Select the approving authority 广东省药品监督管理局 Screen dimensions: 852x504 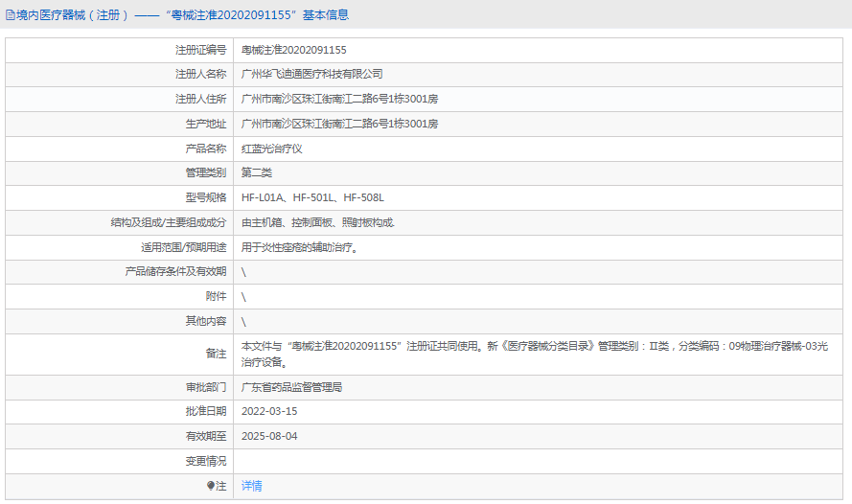tap(291, 387)
